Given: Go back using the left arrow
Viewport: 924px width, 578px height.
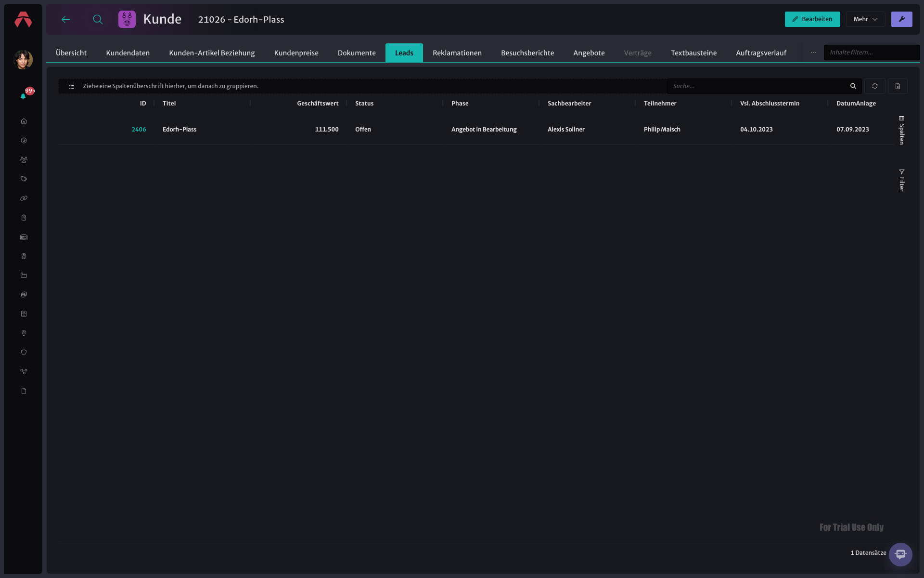Looking at the screenshot, I should (x=66, y=19).
